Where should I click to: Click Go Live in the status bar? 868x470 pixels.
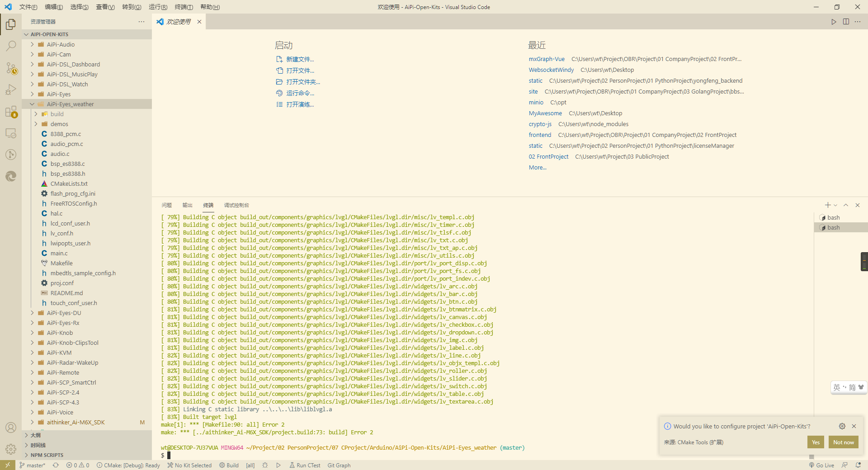point(821,465)
